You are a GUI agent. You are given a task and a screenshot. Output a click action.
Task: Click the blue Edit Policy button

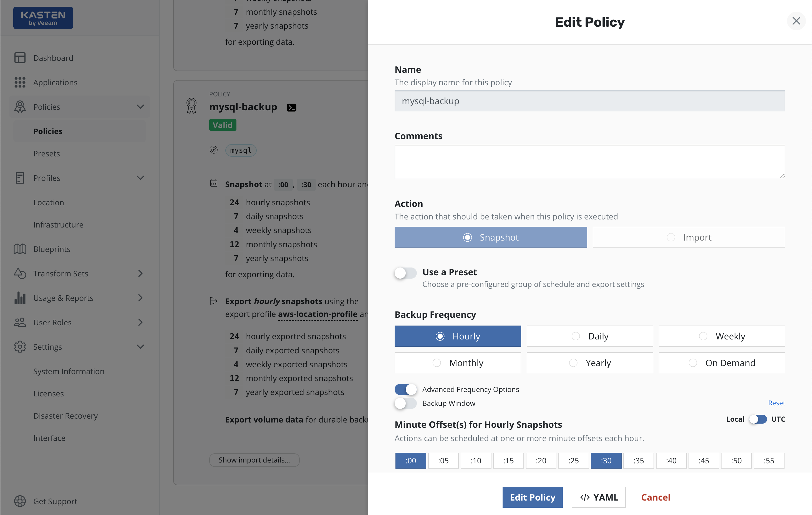[x=532, y=497]
